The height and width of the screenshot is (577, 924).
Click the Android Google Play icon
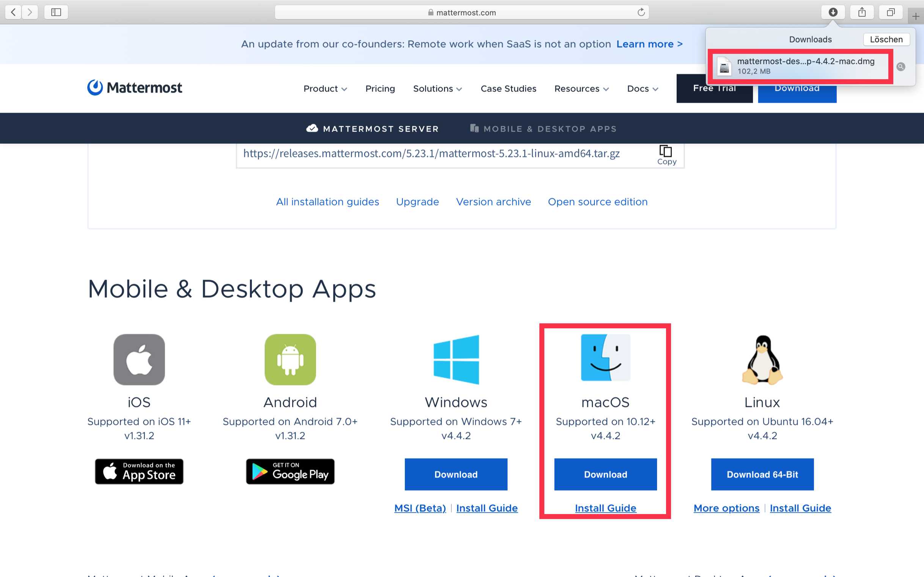tap(291, 473)
